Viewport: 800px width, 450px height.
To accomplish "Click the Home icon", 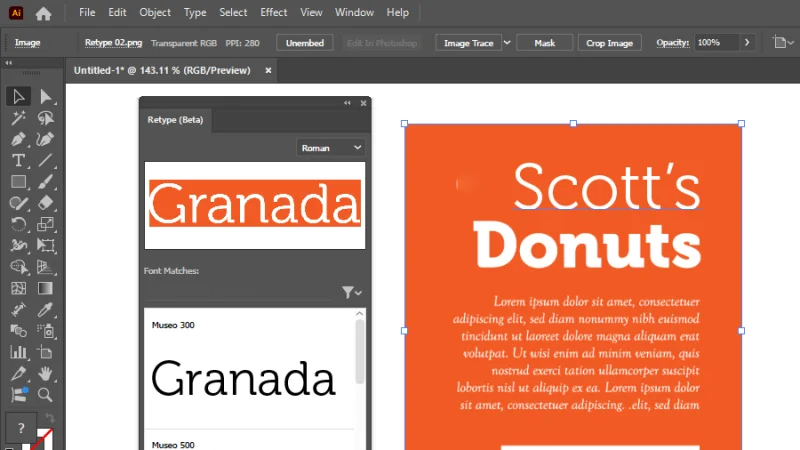I will coord(43,13).
